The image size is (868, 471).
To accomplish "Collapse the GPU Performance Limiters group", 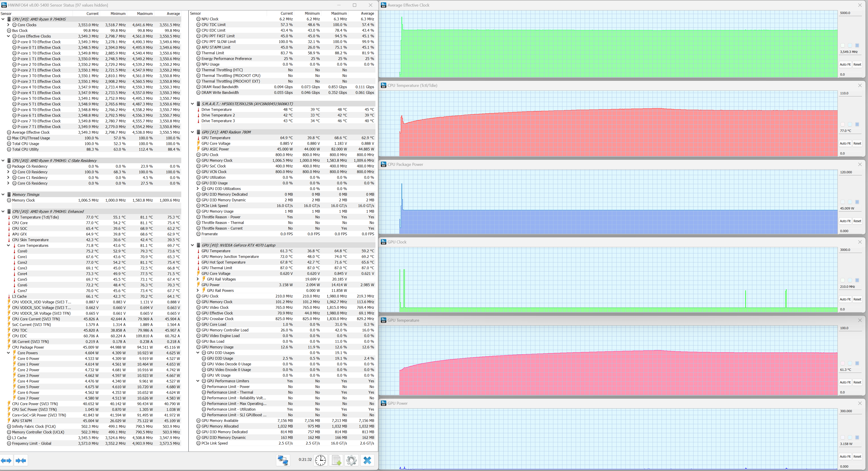I will coord(198,381).
